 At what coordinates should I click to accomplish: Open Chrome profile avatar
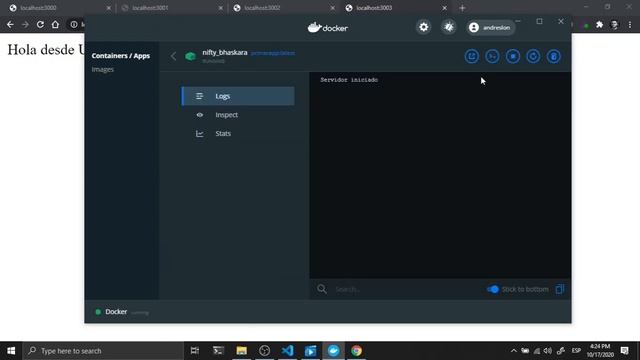coord(615,25)
